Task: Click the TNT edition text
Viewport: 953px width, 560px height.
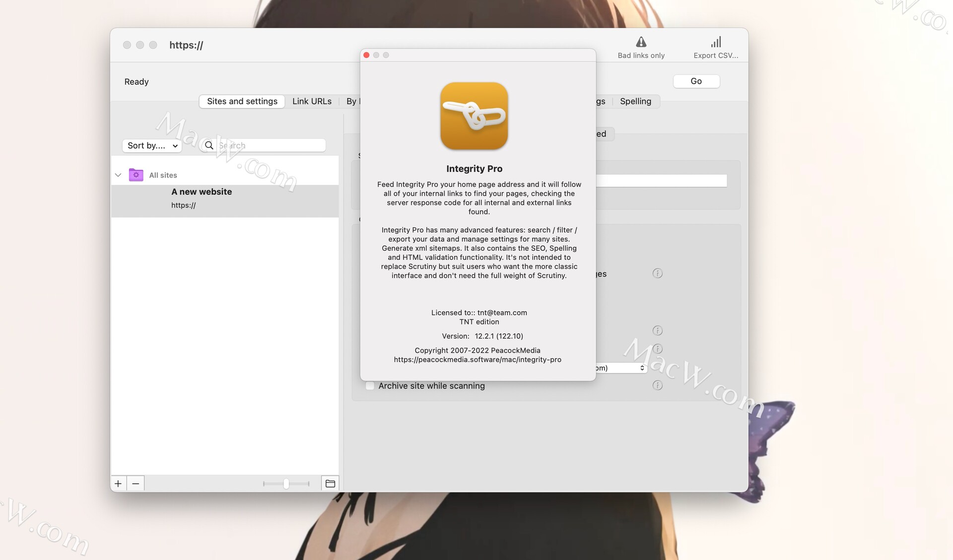Action: click(x=479, y=321)
